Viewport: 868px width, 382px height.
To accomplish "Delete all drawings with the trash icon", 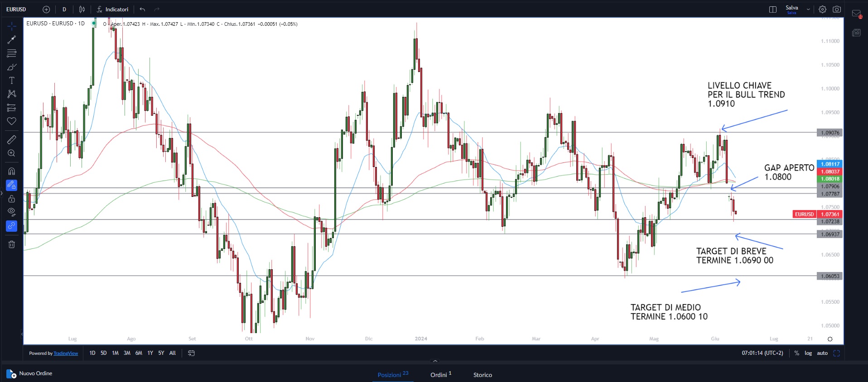I will tap(12, 244).
